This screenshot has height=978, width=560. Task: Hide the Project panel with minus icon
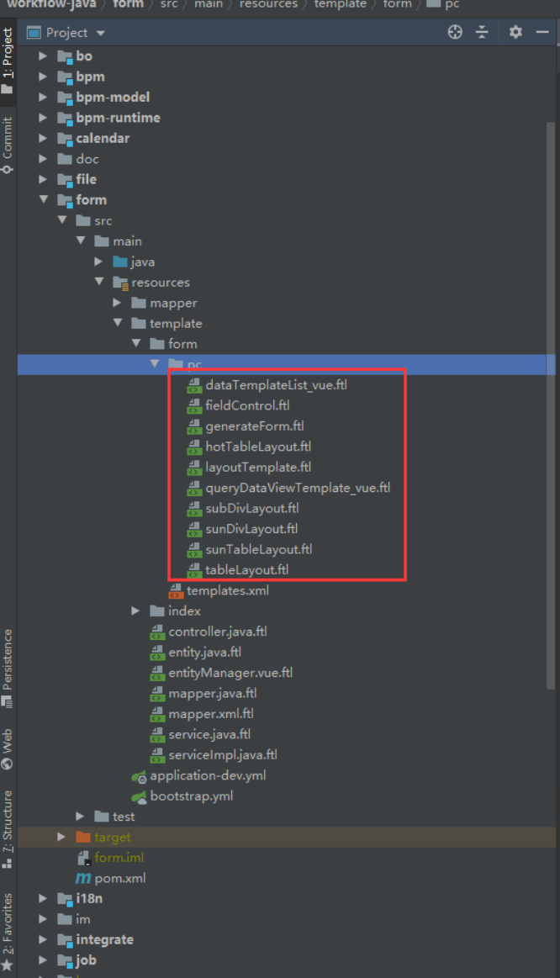[542, 33]
